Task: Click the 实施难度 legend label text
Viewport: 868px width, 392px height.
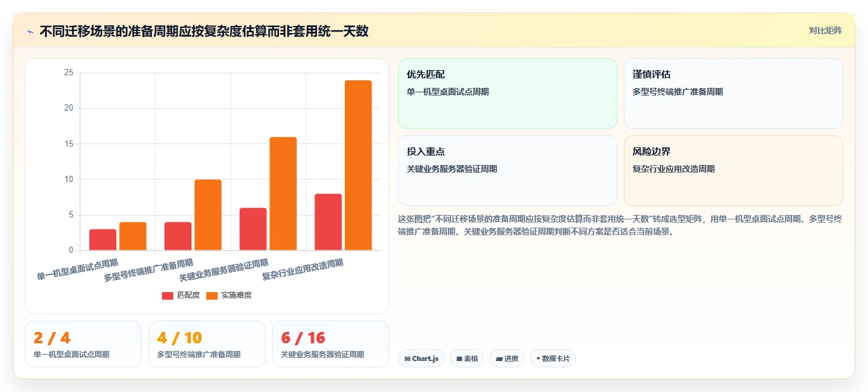Action: coord(236,295)
